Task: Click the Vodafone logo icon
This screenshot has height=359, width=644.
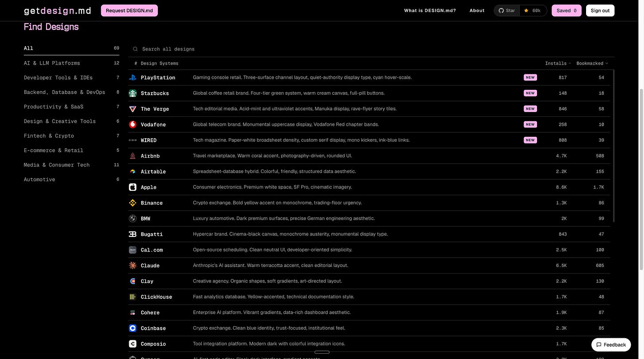Action: (x=133, y=124)
